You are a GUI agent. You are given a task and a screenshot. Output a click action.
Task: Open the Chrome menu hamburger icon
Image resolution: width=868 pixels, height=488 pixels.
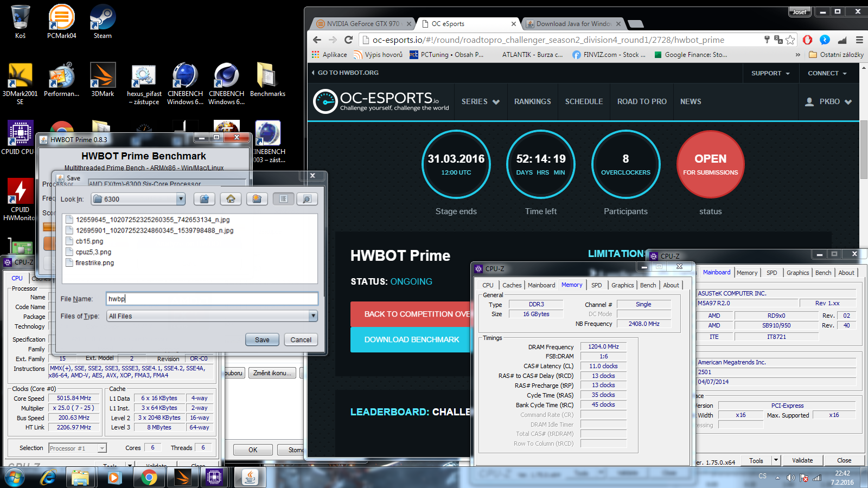coord(859,40)
